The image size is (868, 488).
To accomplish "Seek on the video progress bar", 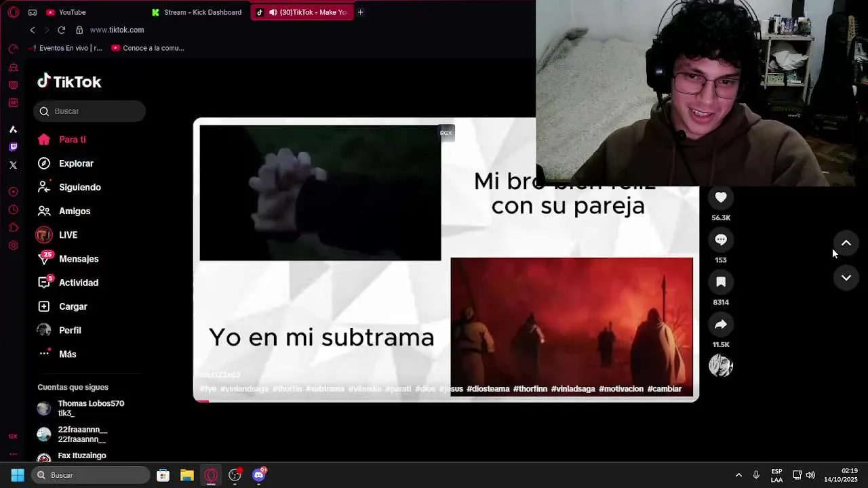I will tap(446, 401).
